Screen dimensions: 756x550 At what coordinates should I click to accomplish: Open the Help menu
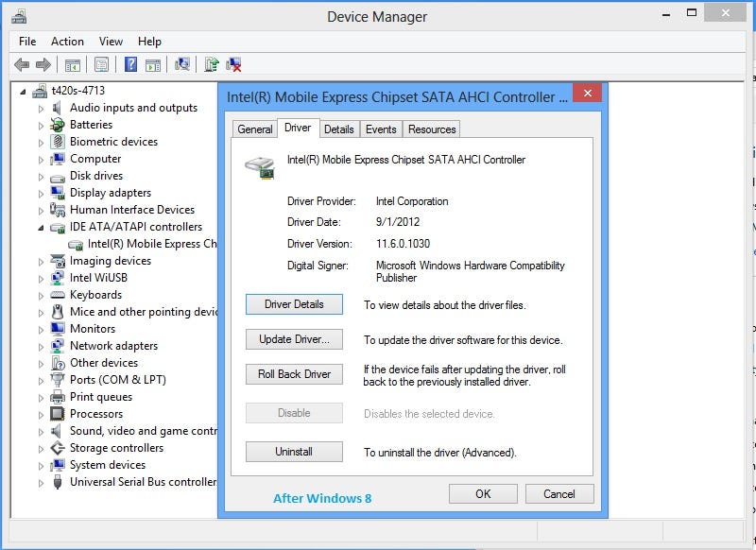pos(149,42)
